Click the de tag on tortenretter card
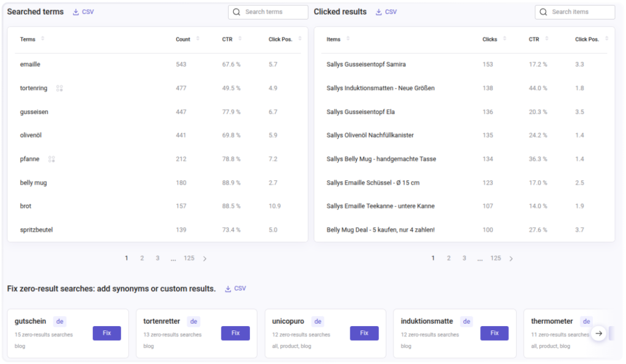Viewport: 626px width, 364px height. click(194, 322)
